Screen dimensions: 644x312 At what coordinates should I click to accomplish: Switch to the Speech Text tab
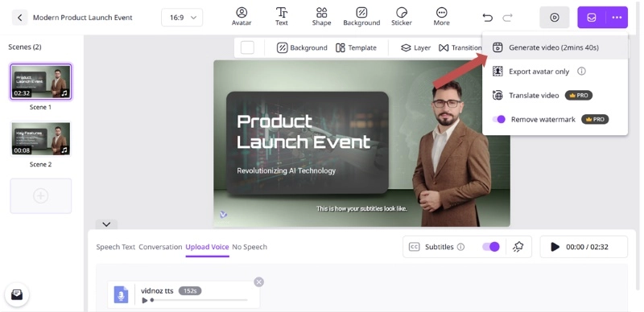pos(115,247)
